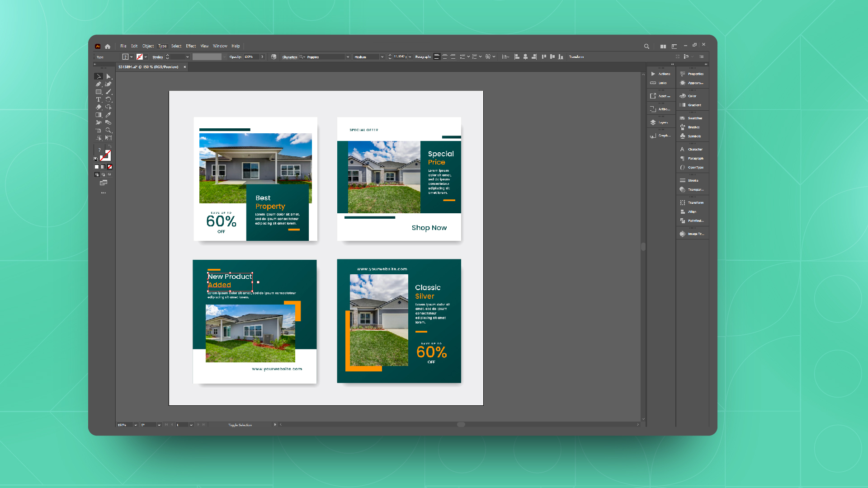Switch to Draw Behind mode
This screenshot has width=868, height=488.
103,174
